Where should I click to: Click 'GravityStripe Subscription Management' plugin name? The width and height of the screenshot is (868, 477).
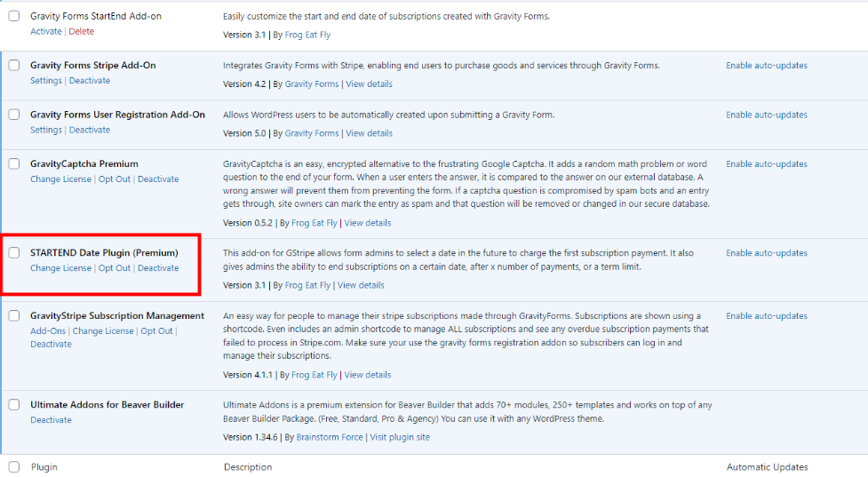117,315
